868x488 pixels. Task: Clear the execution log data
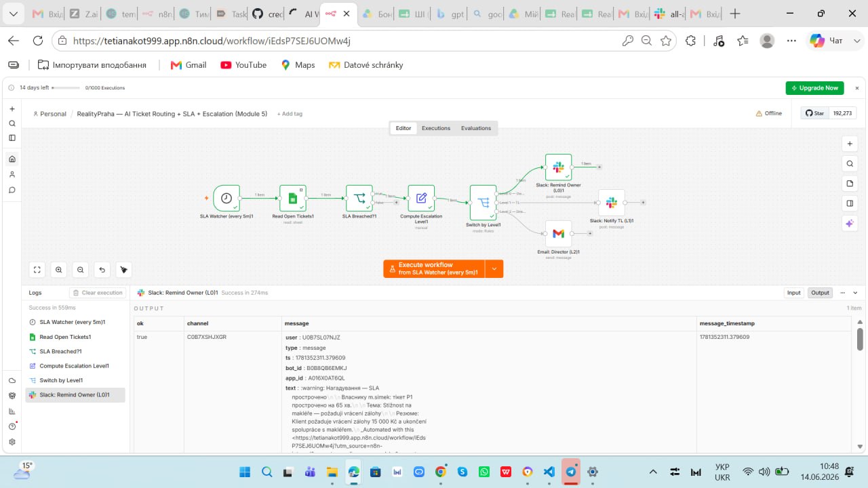(98, 293)
